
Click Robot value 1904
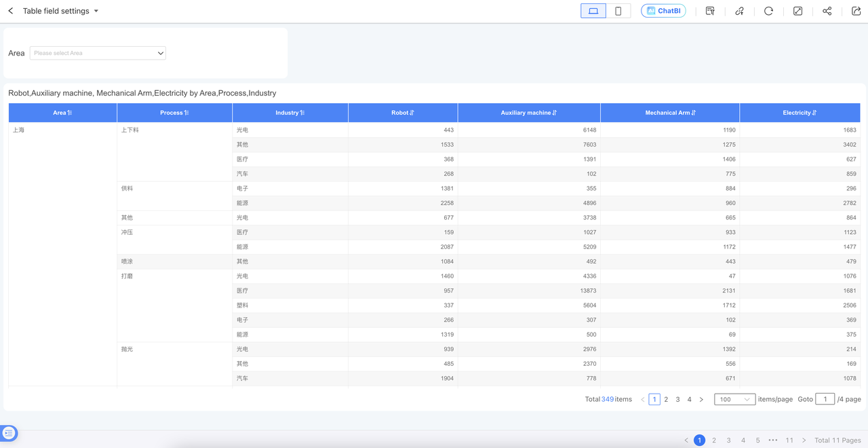[x=447, y=378]
